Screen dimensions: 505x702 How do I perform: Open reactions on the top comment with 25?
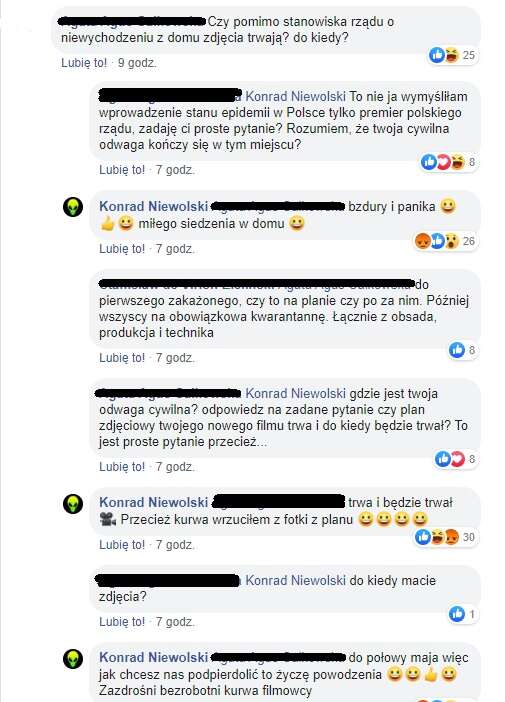[452, 55]
